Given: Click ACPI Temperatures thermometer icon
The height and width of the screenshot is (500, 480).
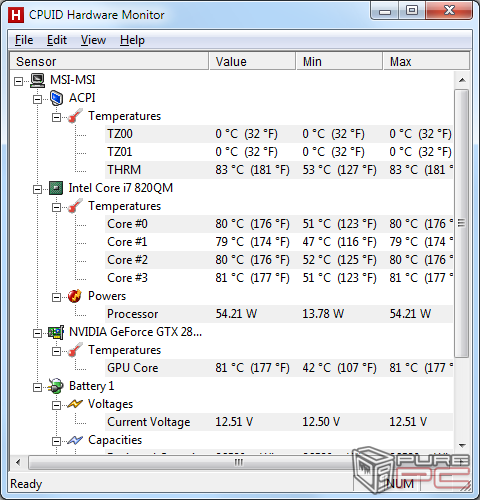Looking at the screenshot, I should [75, 116].
